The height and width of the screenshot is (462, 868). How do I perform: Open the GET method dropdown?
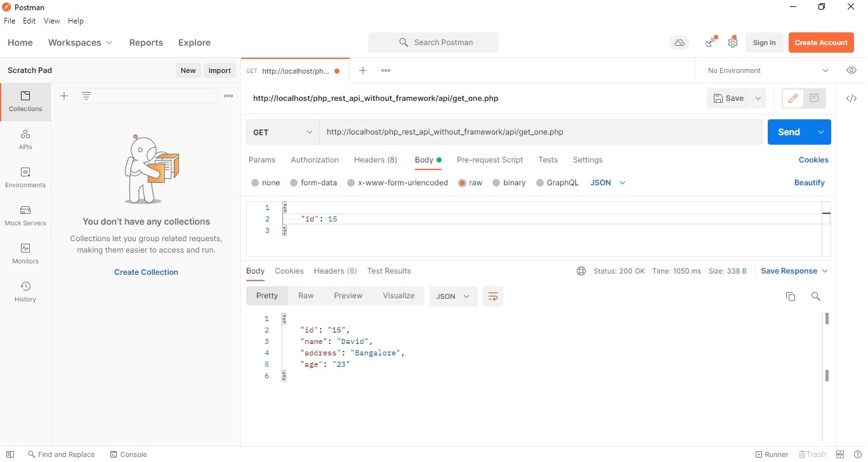(283, 132)
